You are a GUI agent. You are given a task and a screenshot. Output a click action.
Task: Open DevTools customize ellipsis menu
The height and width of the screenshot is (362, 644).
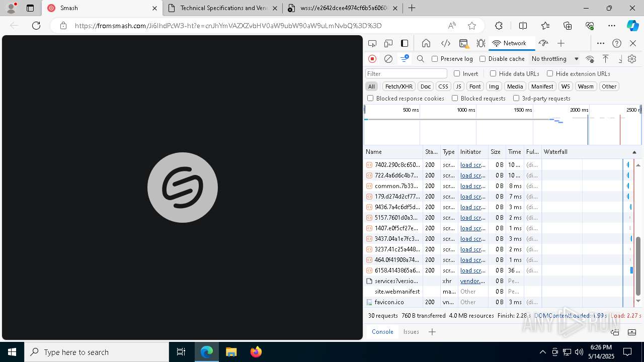pos(601,43)
